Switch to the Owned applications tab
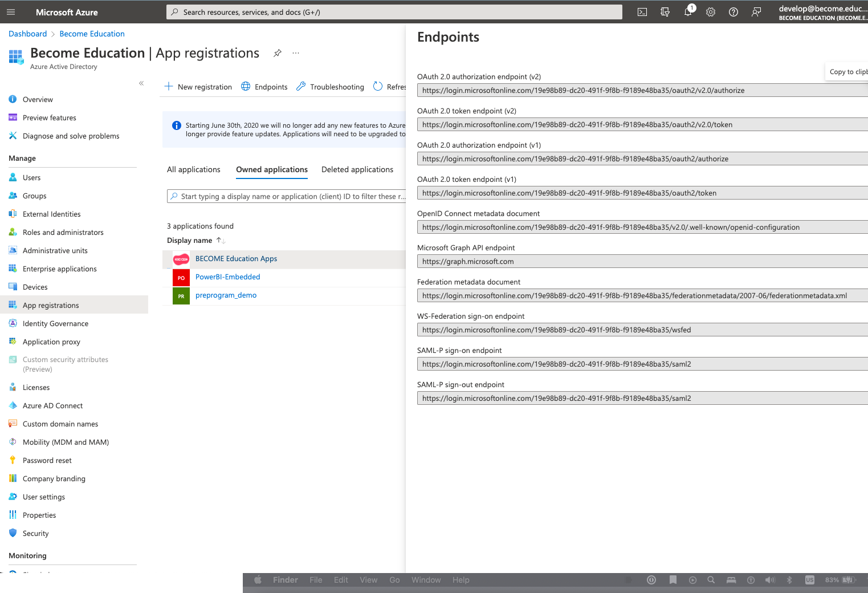 pos(272,169)
